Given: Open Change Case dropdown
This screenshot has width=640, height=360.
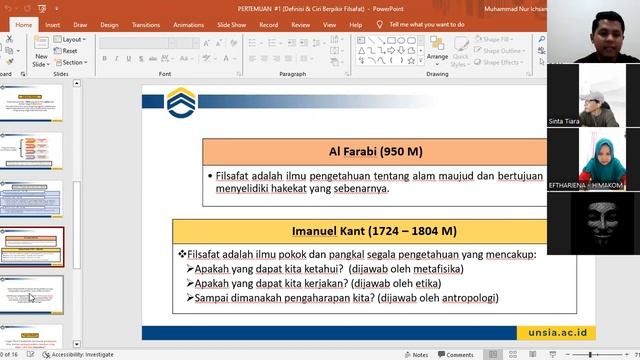Looking at the screenshot, I should point(186,59).
